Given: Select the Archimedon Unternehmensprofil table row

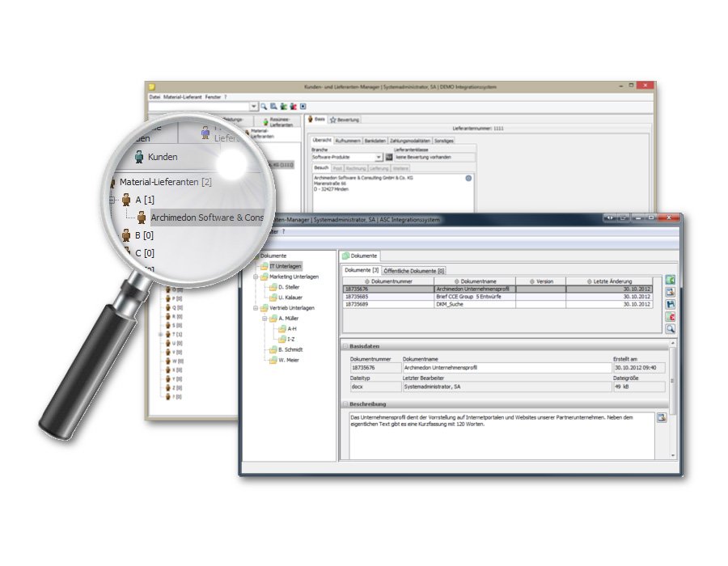Looking at the screenshot, I should 497,289.
